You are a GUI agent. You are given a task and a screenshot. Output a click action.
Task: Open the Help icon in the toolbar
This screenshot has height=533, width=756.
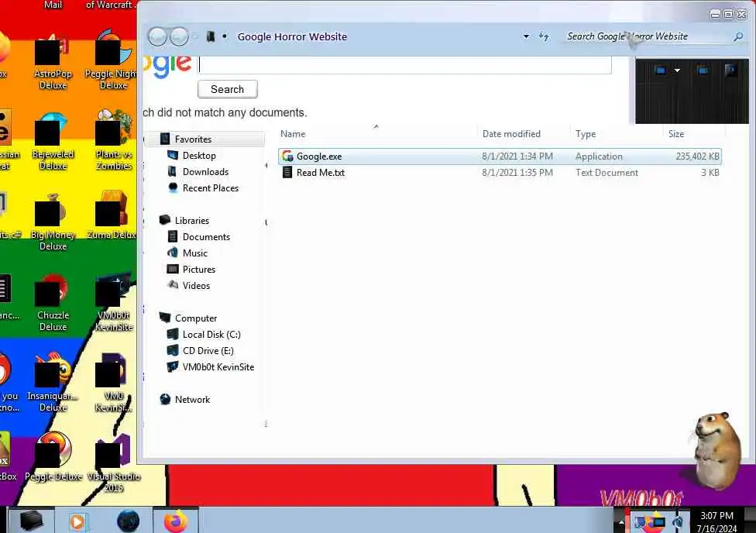730,70
